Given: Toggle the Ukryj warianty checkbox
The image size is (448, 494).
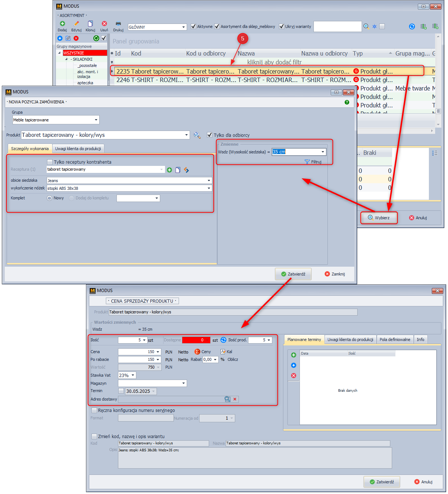Looking at the screenshot, I should tap(282, 26).
